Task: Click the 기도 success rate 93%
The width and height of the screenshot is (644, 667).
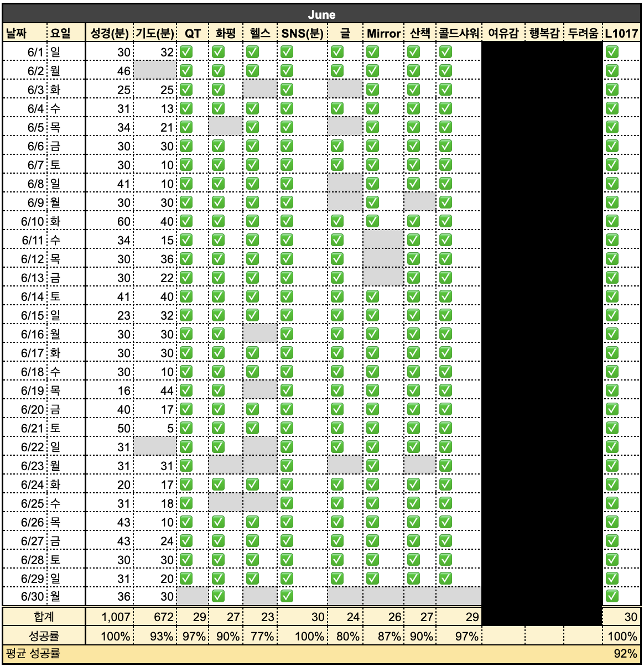Action: point(155,636)
